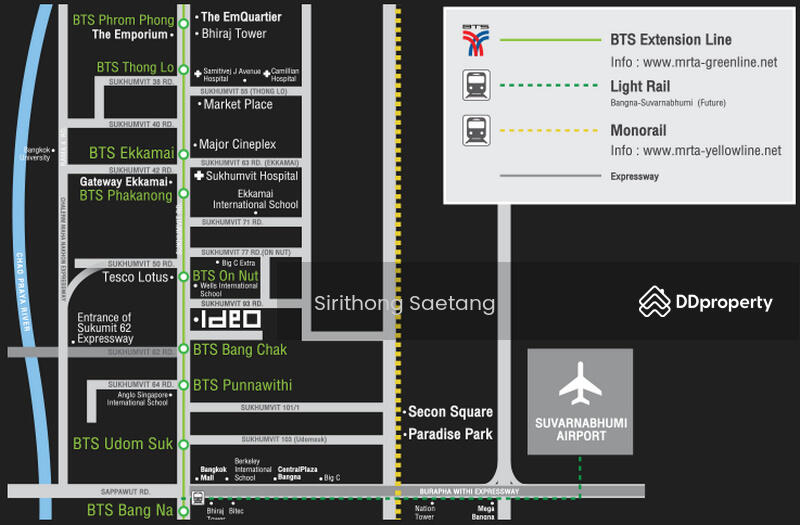
Task: Click the BTS Bang Chak station circle
Action: pos(183,348)
